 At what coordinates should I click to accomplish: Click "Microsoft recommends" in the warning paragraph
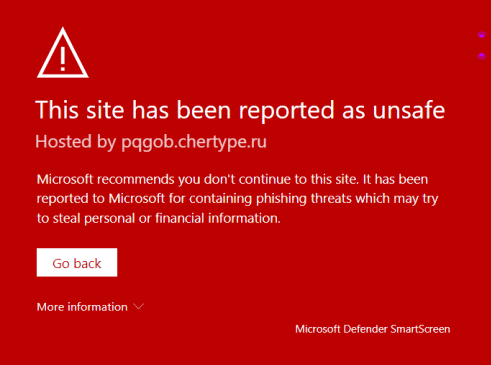105,180
